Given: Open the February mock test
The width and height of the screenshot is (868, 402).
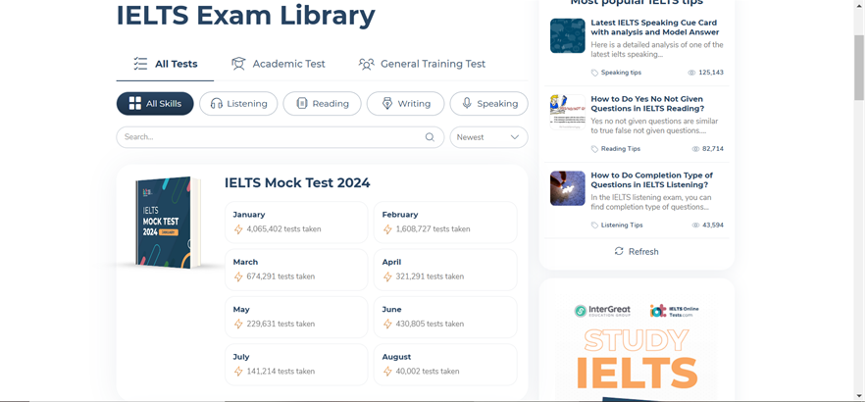Looking at the screenshot, I should pyautogui.click(x=445, y=222).
